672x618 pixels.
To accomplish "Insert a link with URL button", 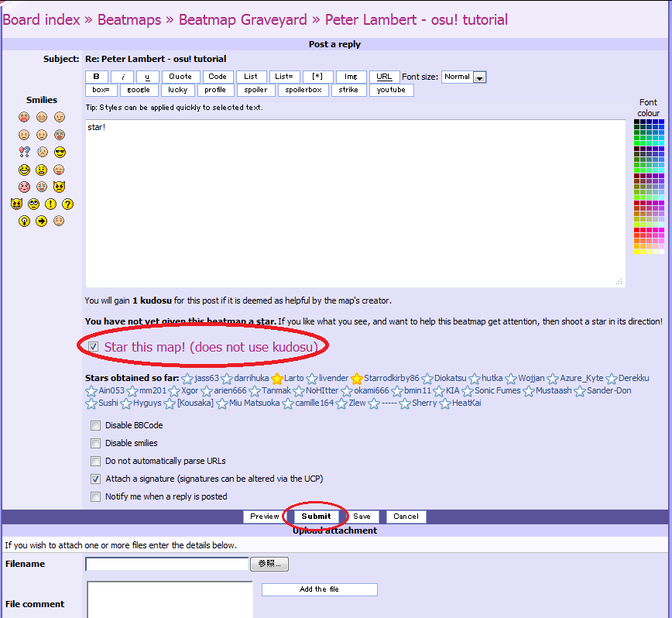I will (385, 77).
